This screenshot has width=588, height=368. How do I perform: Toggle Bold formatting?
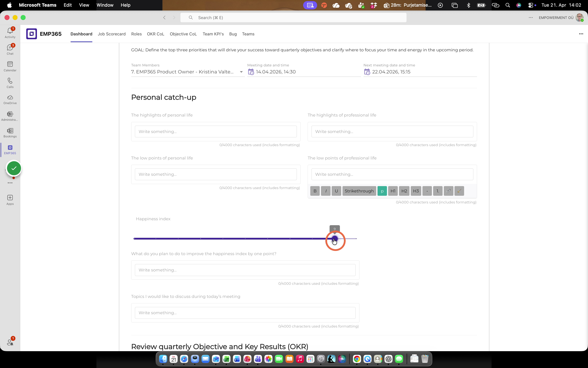(315, 191)
